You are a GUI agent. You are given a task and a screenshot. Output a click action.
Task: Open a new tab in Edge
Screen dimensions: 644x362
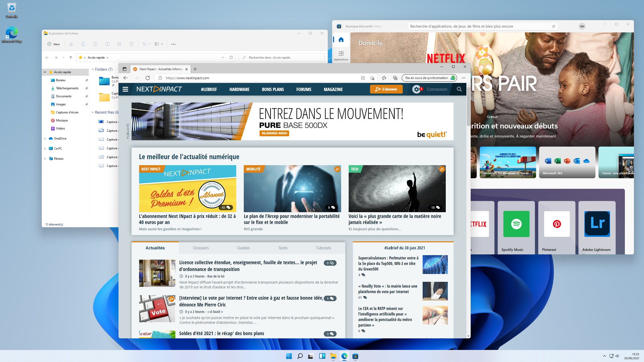tap(195, 69)
